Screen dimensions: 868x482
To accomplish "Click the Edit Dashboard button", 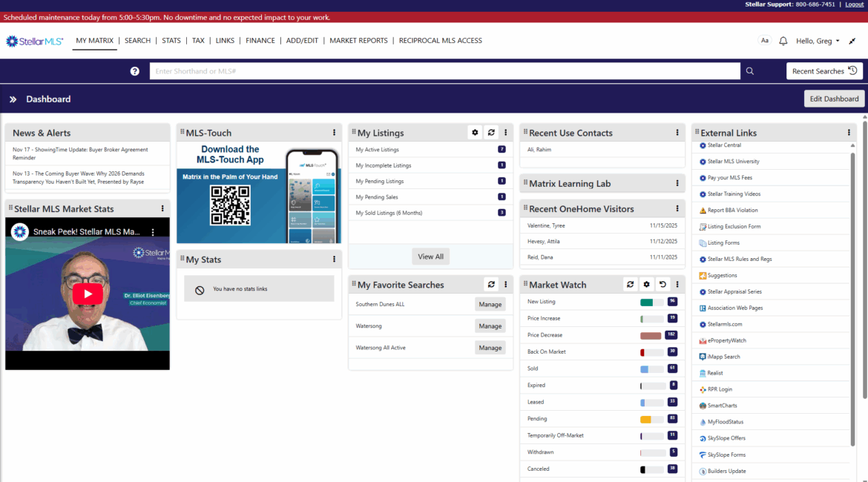I will tap(834, 99).
